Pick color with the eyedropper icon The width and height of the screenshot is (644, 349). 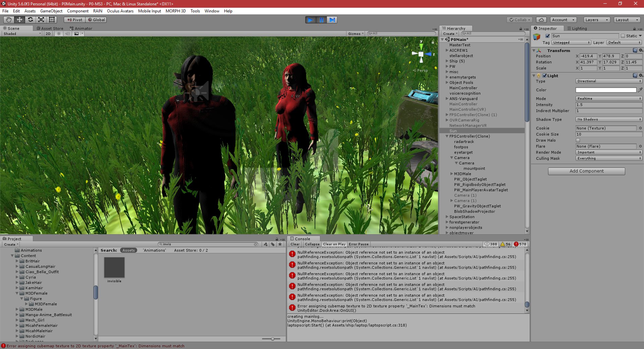click(640, 90)
